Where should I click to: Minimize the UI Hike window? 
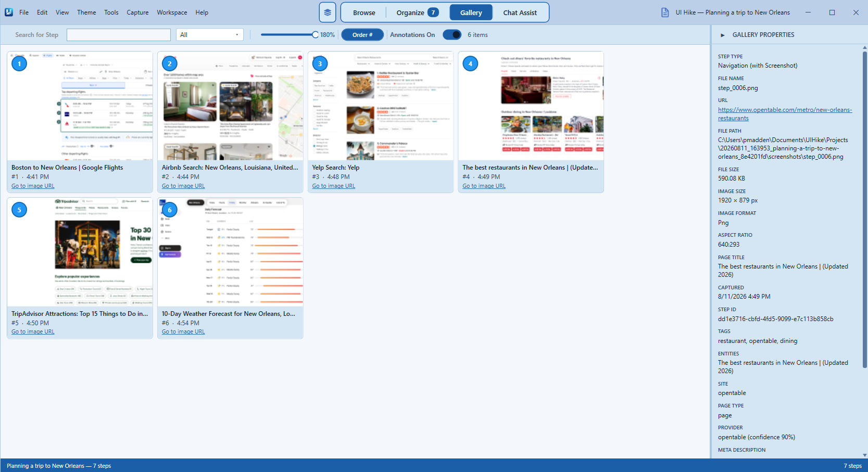click(808, 12)
